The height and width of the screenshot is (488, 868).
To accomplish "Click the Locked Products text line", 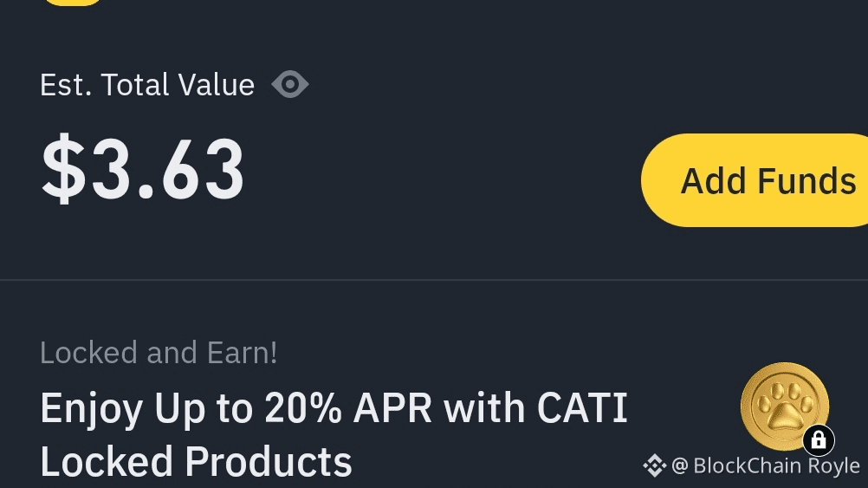I will click(x=196, y=462).
